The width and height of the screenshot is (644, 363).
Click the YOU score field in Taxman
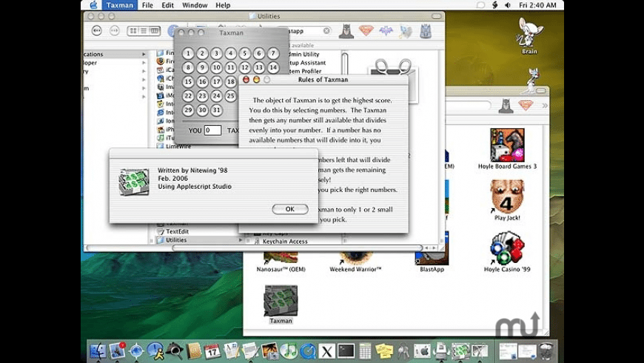click(x=212, y=130)
